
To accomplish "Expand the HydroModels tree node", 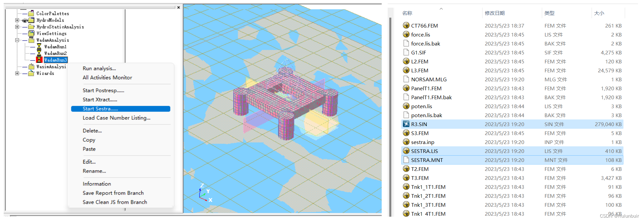I will click(x=17, y=20).
